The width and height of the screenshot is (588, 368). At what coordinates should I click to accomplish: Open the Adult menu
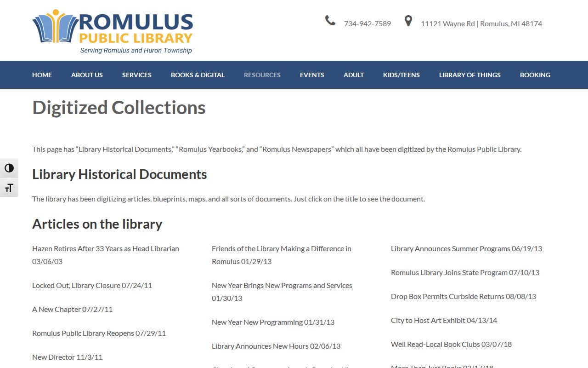tap(354, 75)
